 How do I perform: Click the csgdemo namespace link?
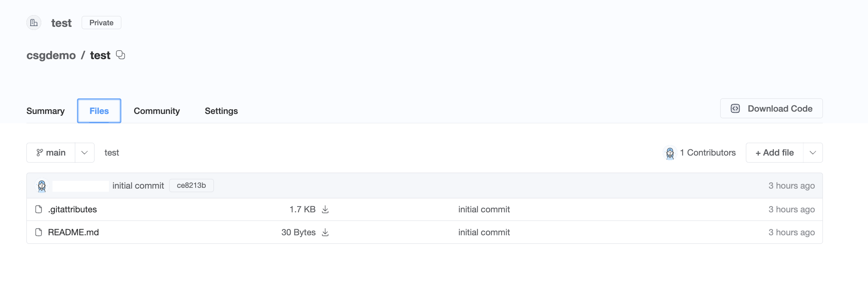pyautogui.click(x=51, y=56)
